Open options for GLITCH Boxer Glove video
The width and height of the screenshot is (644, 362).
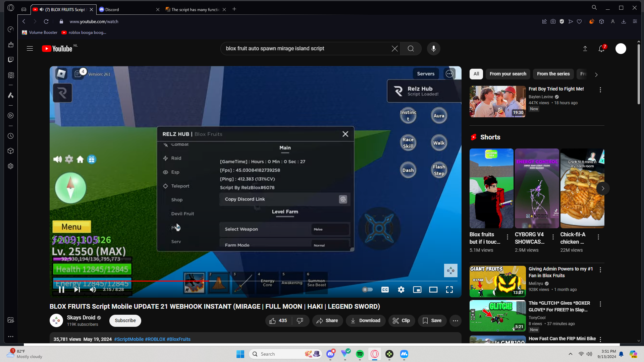pos(600,304)
